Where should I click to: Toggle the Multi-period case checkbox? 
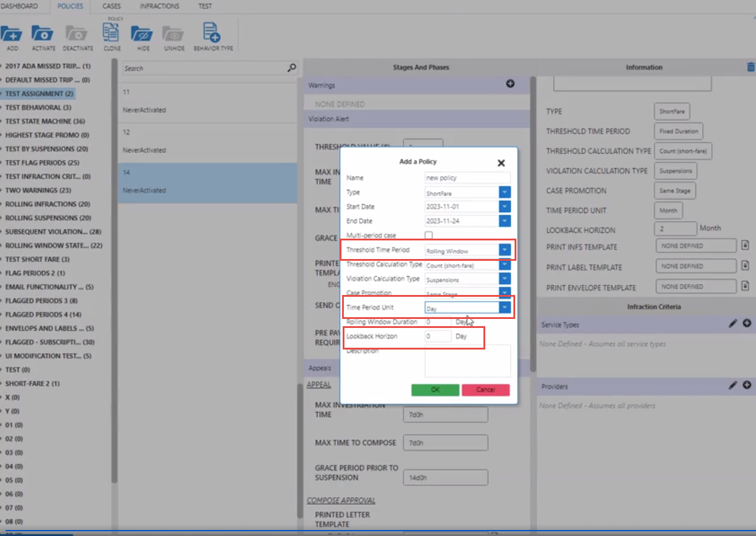[x=429, y=235]
